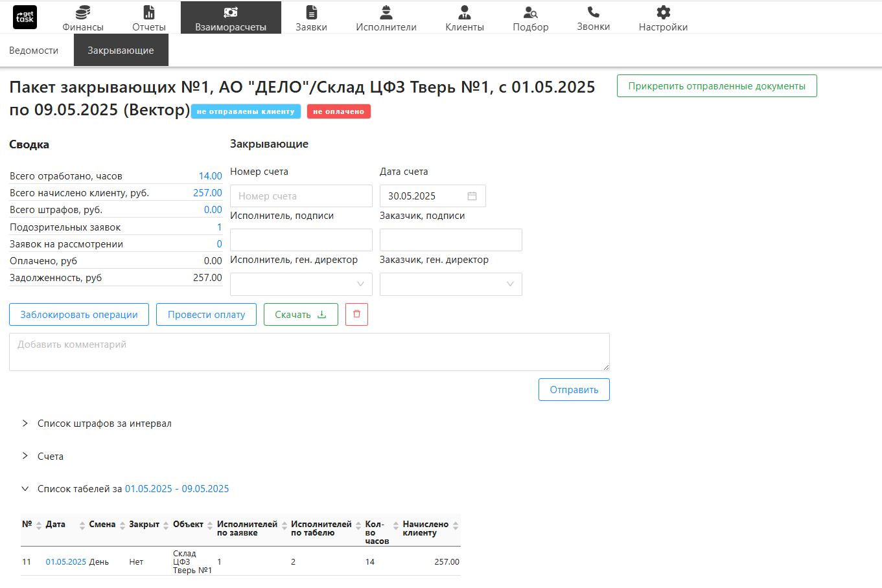This screenshot has height=588, width=882.
Task: Open the Звонки phone icon
Action: (593, 12)
